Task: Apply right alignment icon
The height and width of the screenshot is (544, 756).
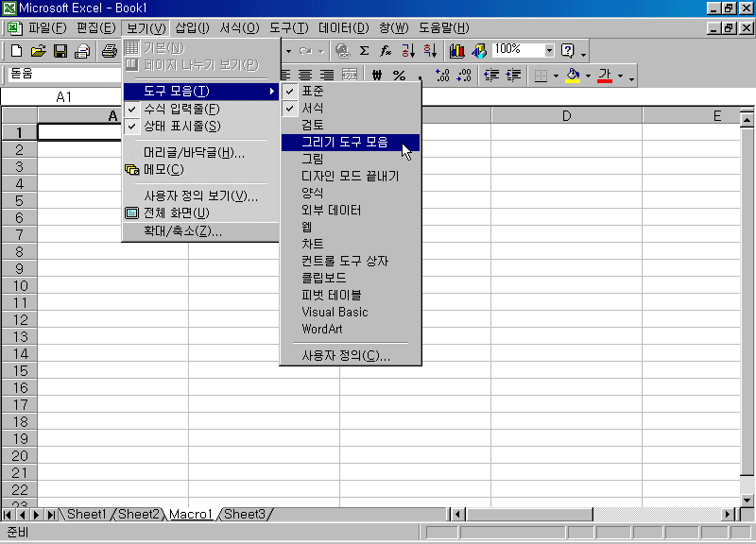Action: (327, 76)
